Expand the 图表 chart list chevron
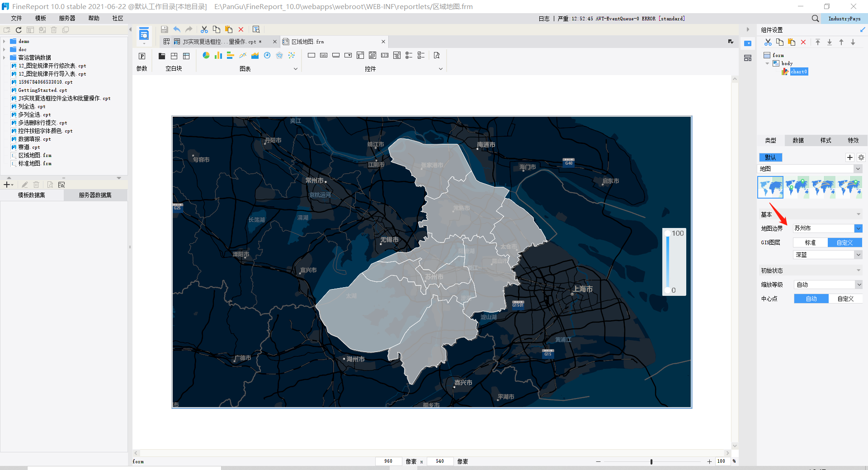The height and width of the screenshot is (470, 868). 296,69
